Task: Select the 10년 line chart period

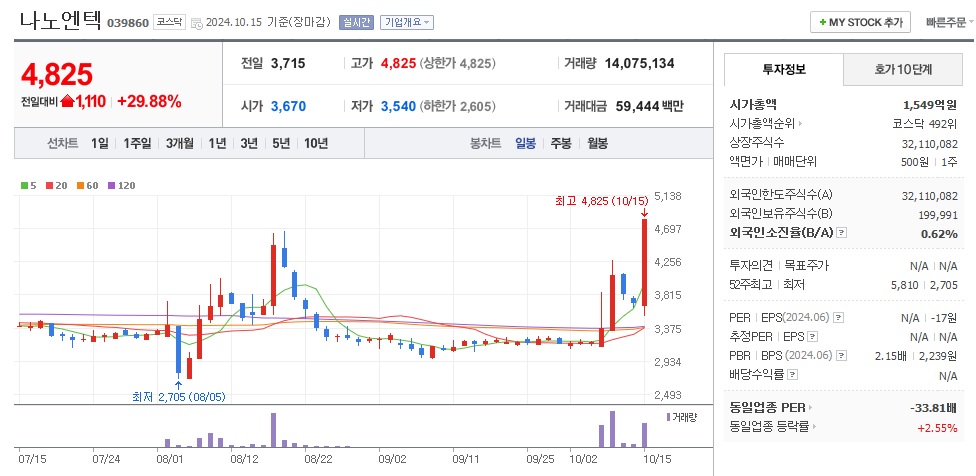Action: click(x=316, y=143)
